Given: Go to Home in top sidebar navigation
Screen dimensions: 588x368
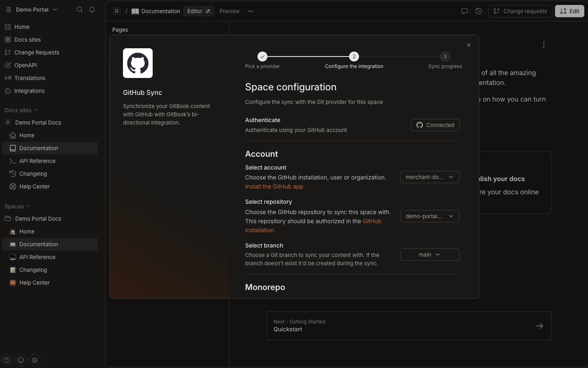Looking at the screenshot, I should point(50,27).
